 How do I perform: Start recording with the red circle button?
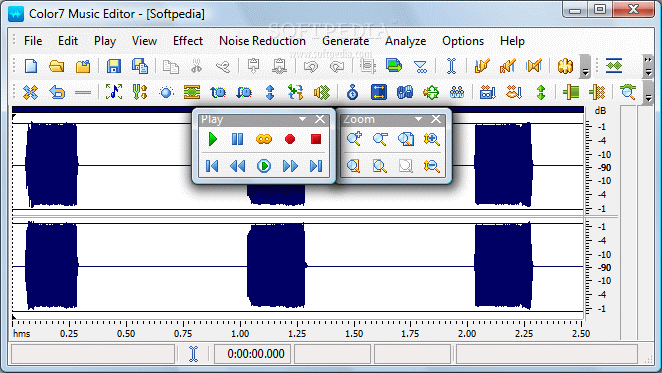coord(290,139)
